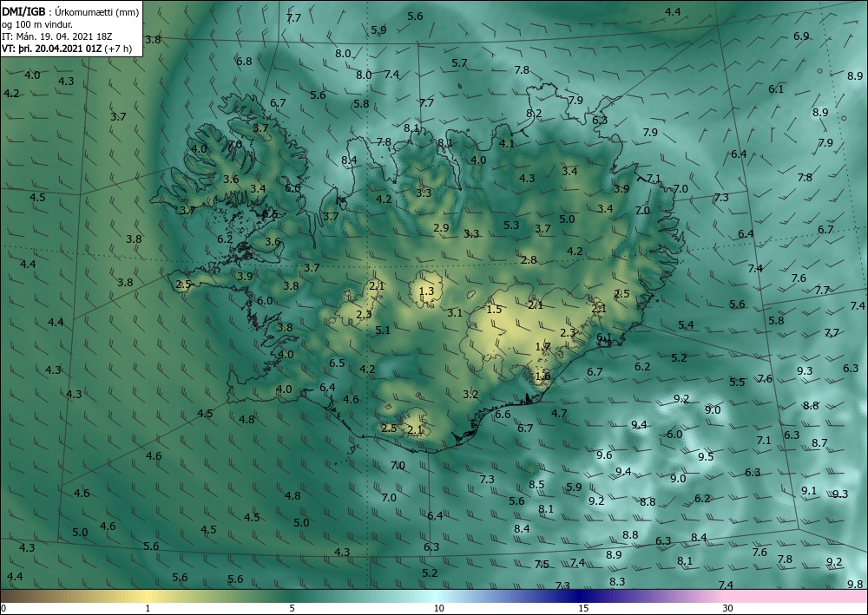Click the 4.1 value on the map

(x=507, y=144)
